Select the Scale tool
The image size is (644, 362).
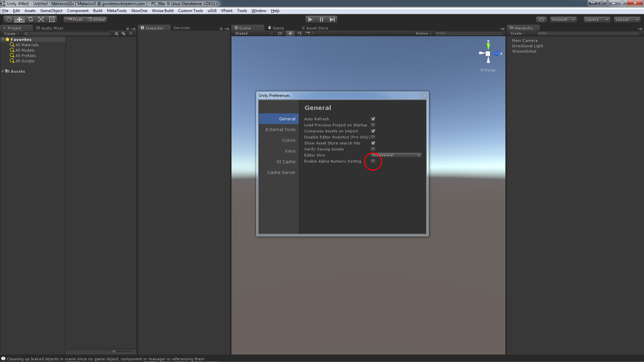[x=41, y=19]
